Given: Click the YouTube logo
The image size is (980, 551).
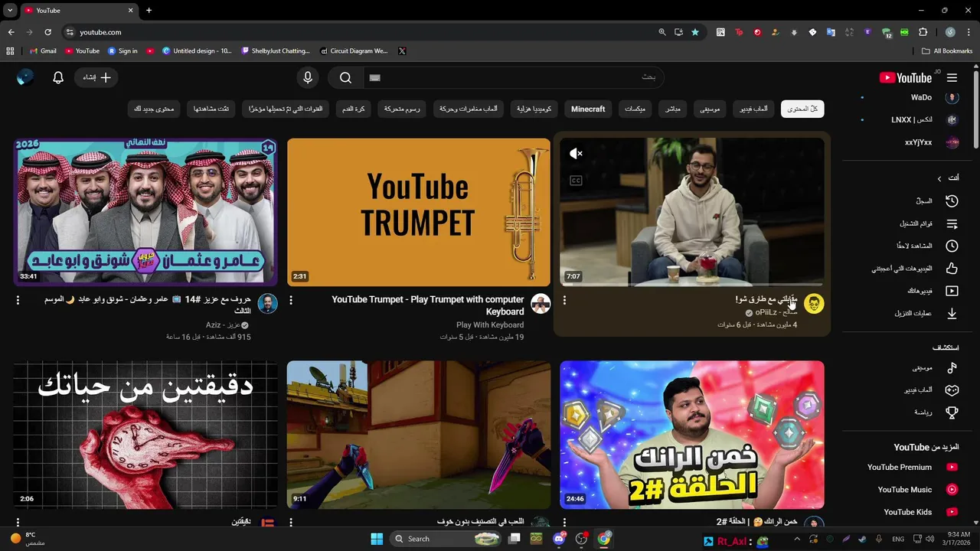Looking at the screenshot, I should click(906, 77).
